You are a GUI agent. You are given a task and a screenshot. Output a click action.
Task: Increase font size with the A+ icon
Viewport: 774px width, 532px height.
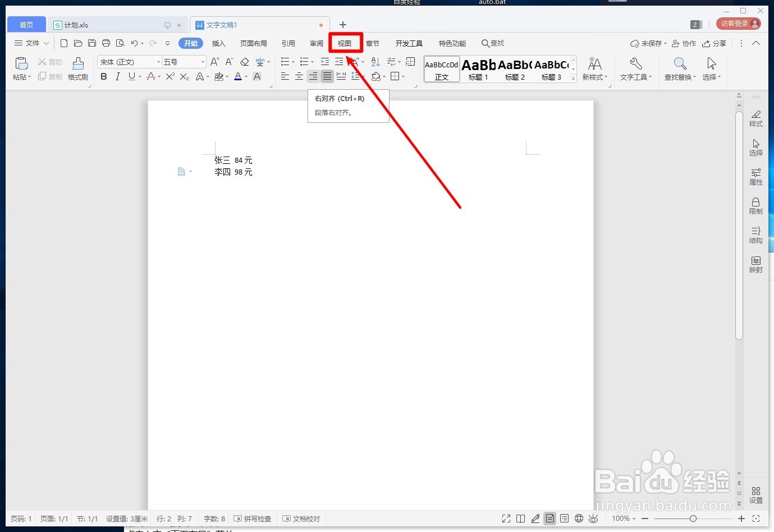pyautogui.click(x=215, y=62)
